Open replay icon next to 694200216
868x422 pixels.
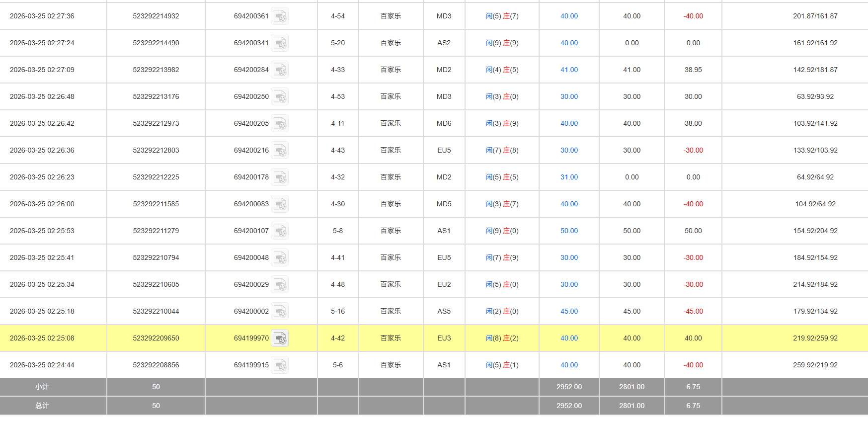280,151
